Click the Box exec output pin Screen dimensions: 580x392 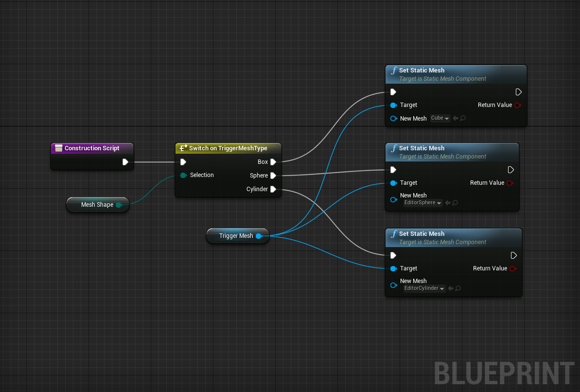point(273,162)
